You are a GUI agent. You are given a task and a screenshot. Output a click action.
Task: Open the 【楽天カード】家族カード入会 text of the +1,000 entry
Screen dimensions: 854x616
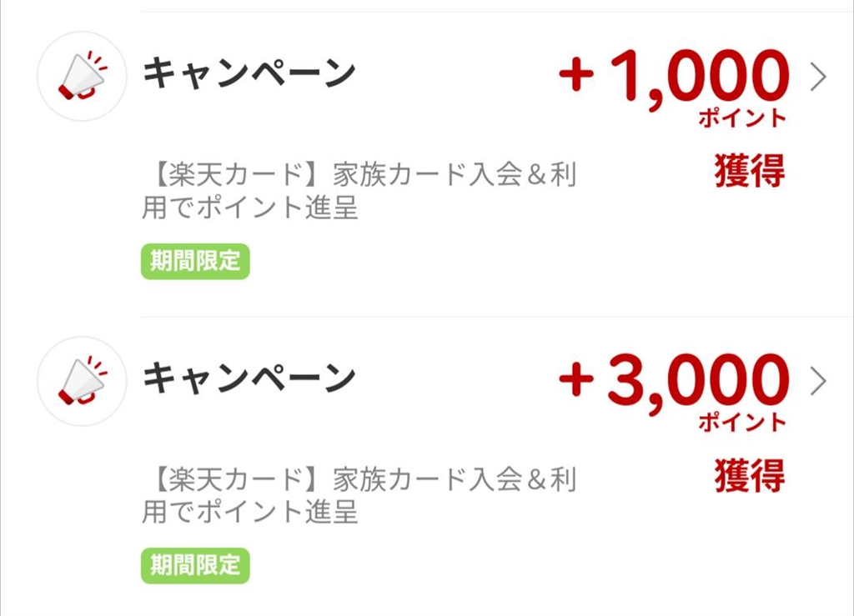[359, 176]
